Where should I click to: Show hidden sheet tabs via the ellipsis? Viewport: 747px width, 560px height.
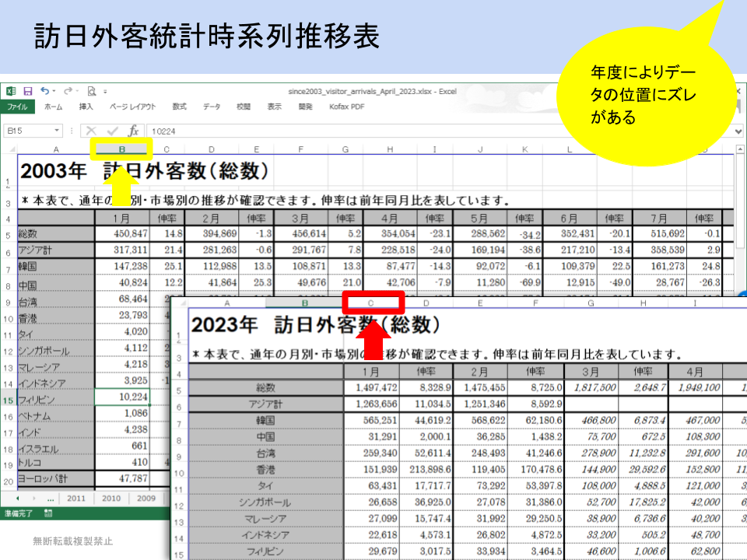coord(50,499)
